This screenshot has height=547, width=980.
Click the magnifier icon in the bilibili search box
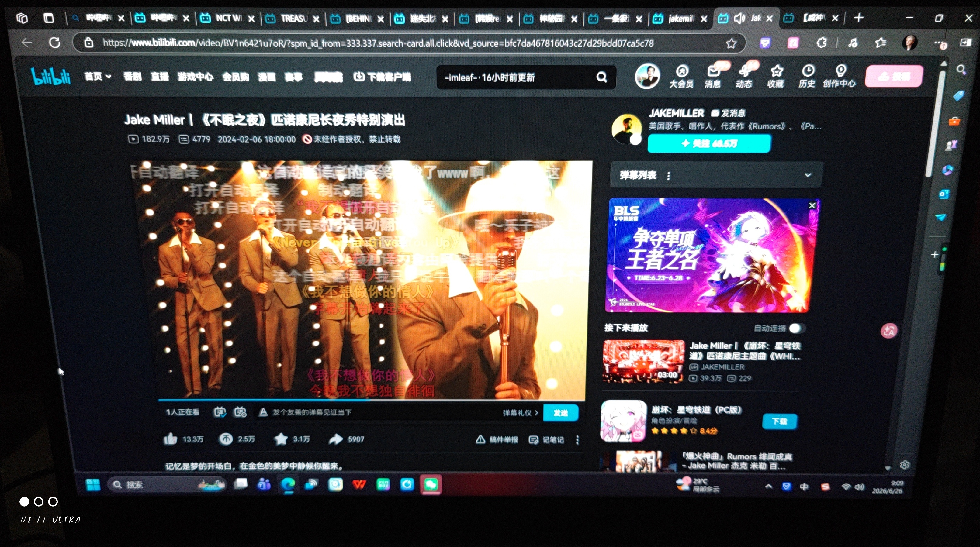click(601, 77)
